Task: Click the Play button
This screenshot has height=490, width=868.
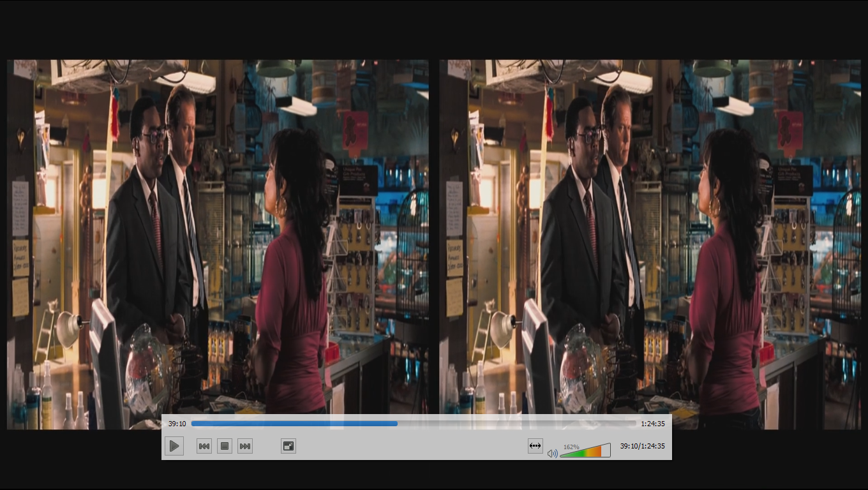Action: coord(174,446)
